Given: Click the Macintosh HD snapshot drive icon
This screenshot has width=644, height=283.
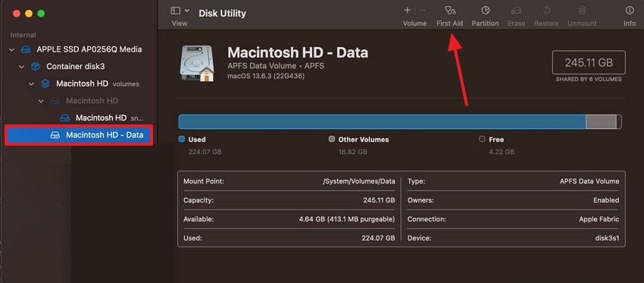Looking at the screenshot, I should pos(65,118).
